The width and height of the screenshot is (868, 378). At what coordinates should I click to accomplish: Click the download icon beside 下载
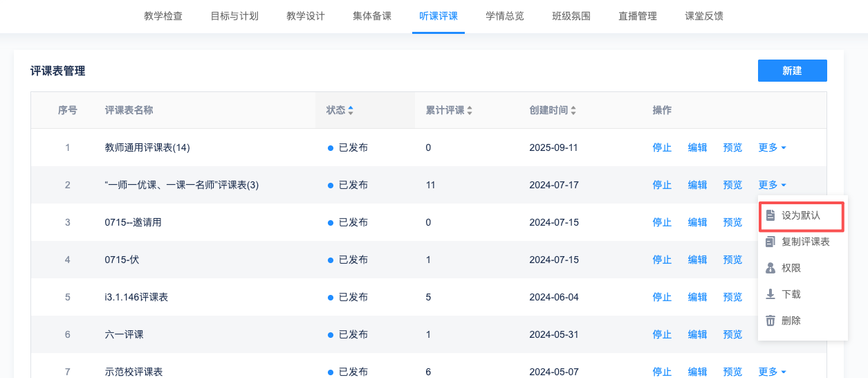coord(770,294)
